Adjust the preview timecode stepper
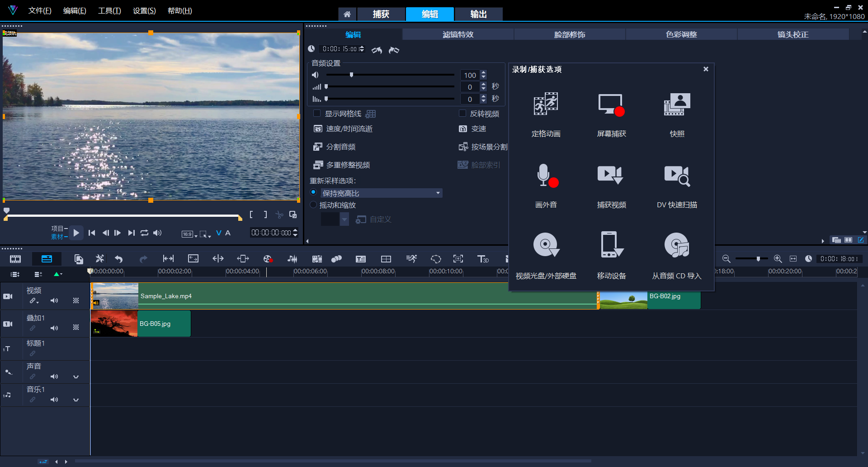 tap(295, 233)
